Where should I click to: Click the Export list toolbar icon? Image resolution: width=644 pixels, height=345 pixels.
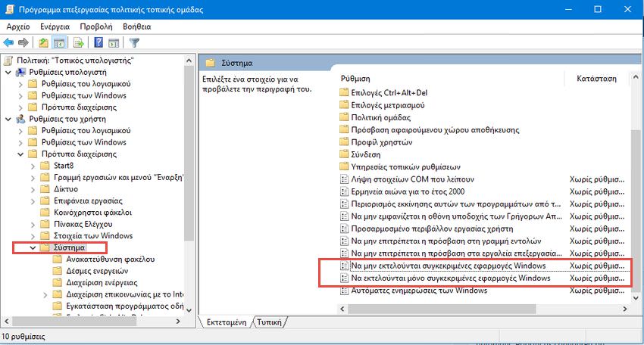pos(79,42)
